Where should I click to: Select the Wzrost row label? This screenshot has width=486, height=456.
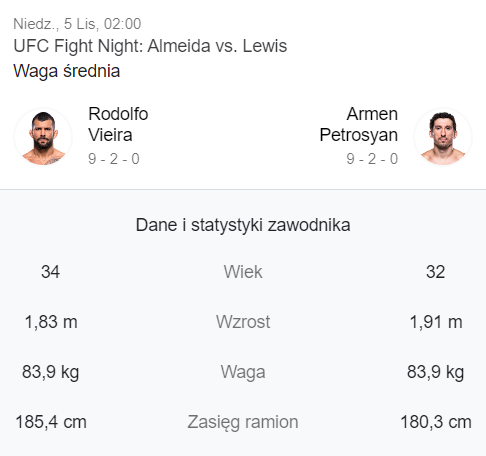[243, 322]
